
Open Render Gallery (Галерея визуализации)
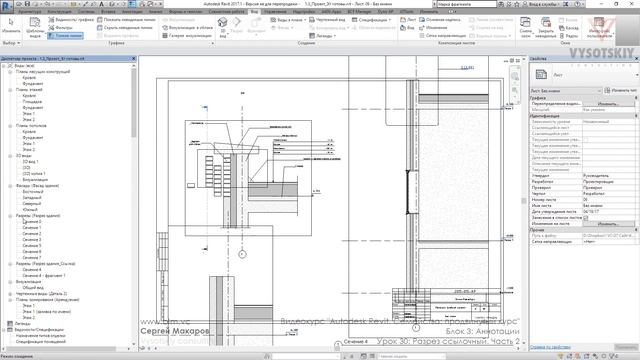click(x=187, y=36)
